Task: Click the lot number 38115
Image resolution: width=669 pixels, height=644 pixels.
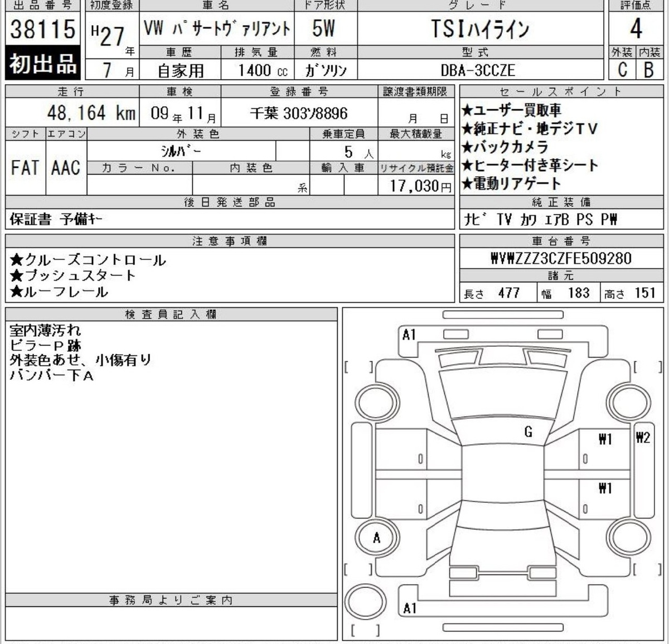Action: pos(42,28)
